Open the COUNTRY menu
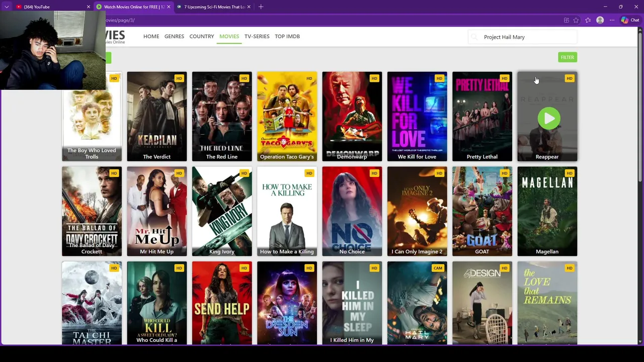 coord(202,36)
